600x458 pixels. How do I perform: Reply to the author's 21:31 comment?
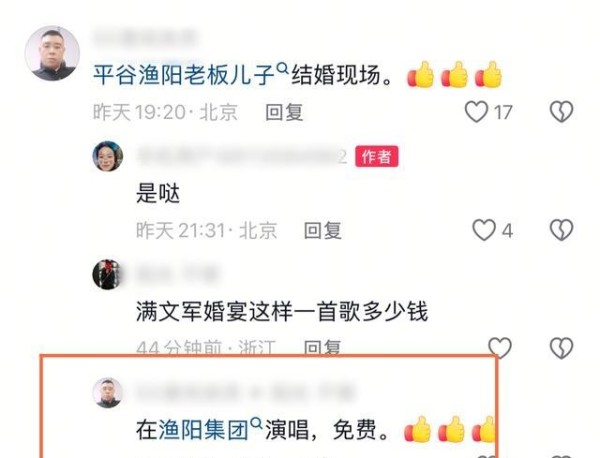point(323,231)
